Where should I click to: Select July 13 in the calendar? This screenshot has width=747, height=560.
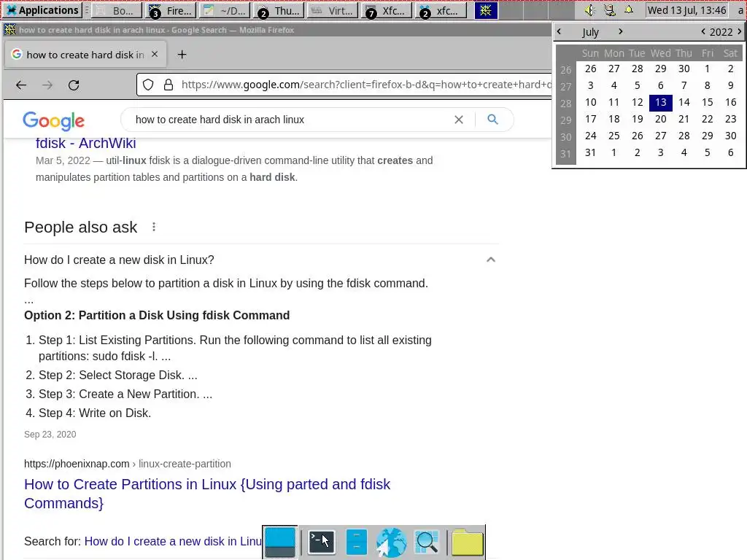click(660, 102)
